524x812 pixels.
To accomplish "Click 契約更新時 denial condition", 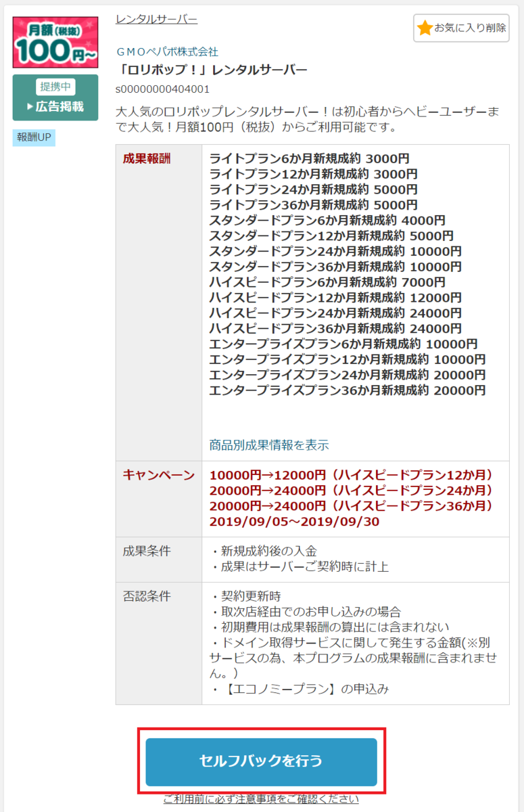I will [245, 596].
